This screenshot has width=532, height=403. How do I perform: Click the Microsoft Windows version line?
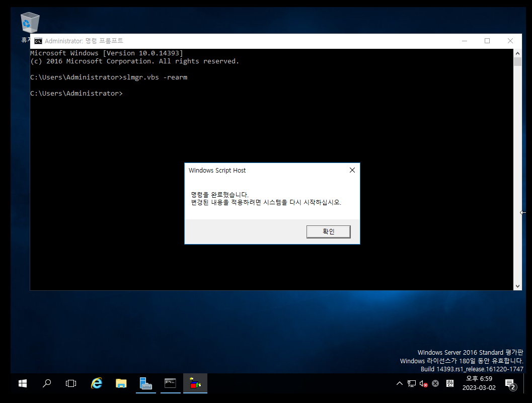point(107,53)
